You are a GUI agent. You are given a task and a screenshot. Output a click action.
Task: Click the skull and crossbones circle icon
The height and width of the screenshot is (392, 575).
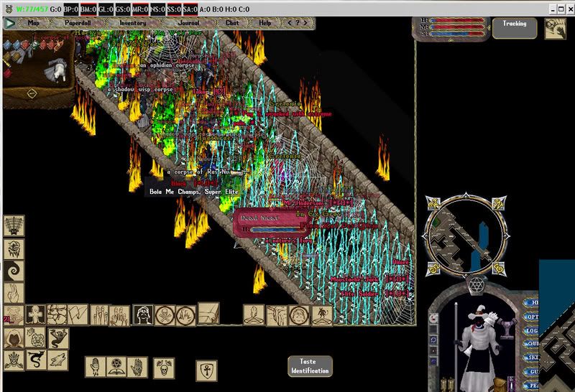[165, 315]
